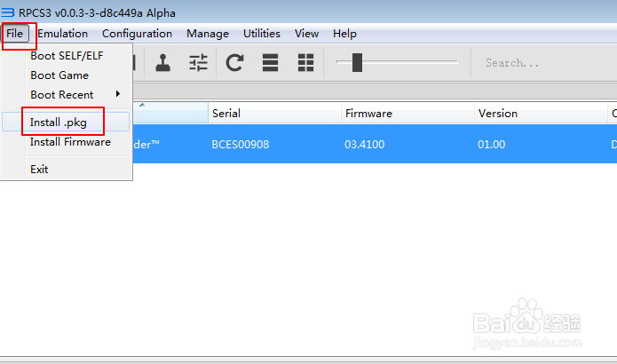
Task: Click the gamepad joystick settings icon
Action: tap(163, 62)
